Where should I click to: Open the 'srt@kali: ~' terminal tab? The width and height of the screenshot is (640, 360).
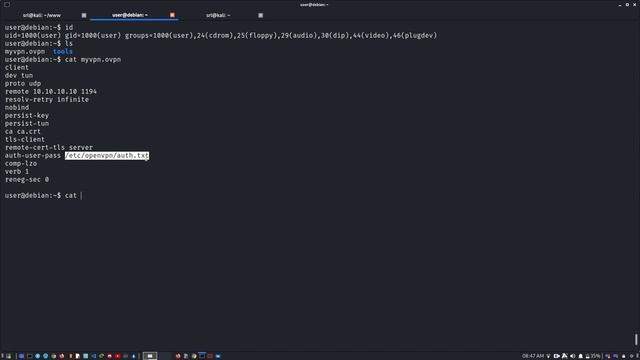218,16
